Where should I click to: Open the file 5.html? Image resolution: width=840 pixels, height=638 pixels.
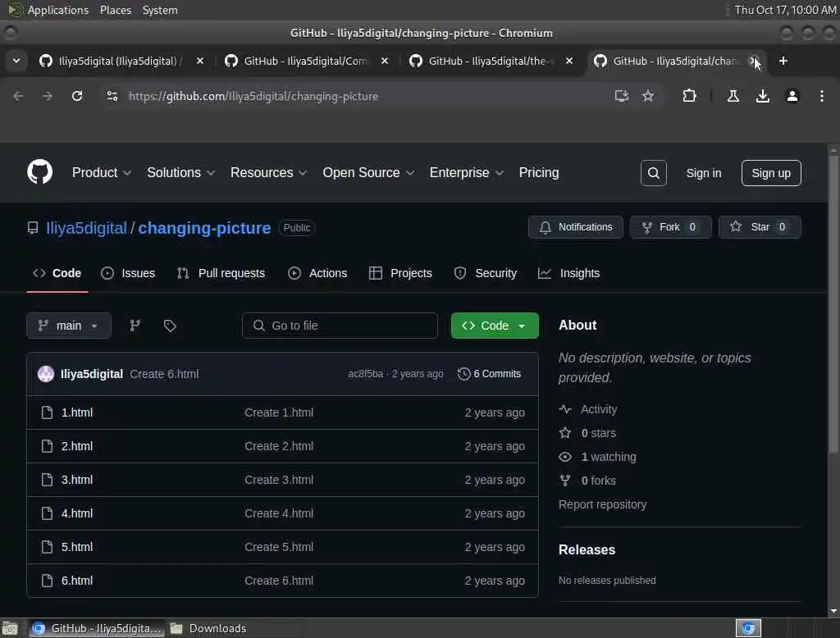[x=76, y=547]
